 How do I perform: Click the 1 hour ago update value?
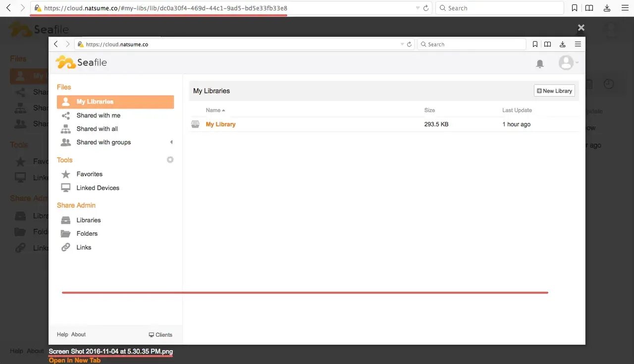516,124
